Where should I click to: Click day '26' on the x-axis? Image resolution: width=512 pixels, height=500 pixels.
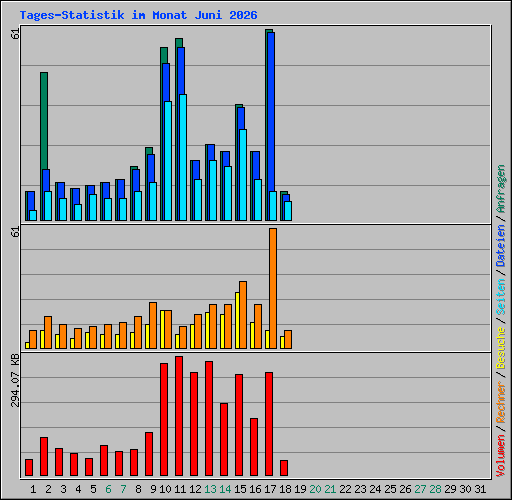pos(405,489)
